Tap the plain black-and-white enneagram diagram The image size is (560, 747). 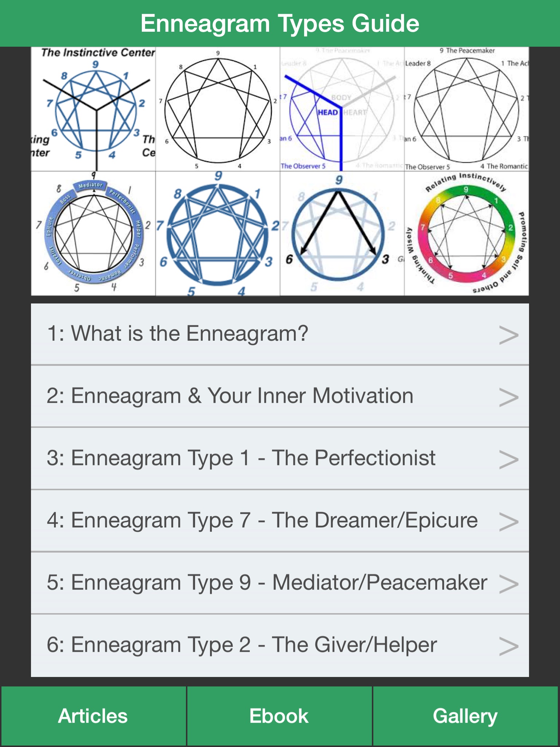(218, 109)
